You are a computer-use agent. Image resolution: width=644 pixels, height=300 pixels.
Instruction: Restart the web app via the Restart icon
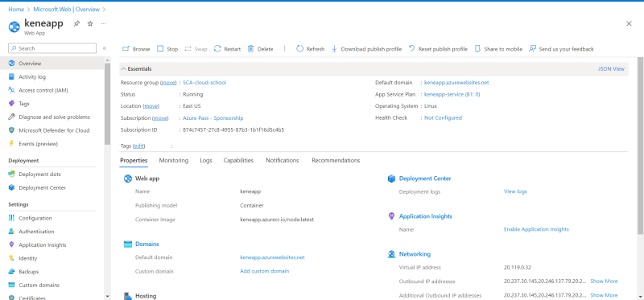tap(217, 49)
